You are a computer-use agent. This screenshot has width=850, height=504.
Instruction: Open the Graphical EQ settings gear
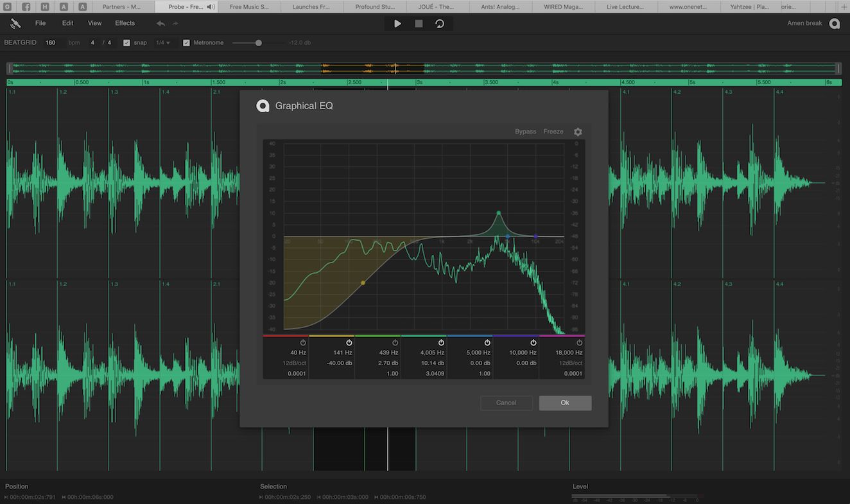577,131
